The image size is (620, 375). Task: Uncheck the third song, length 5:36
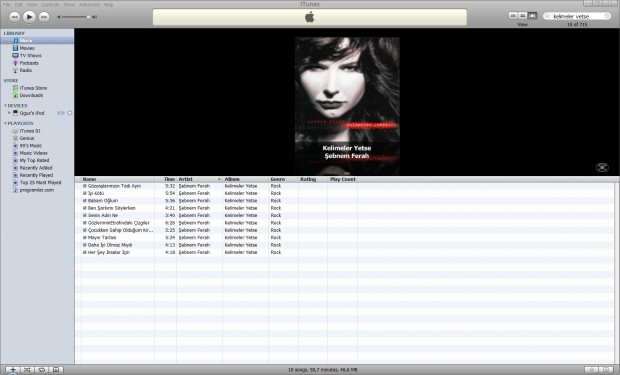pyautogui.click(x=85, y=201)
